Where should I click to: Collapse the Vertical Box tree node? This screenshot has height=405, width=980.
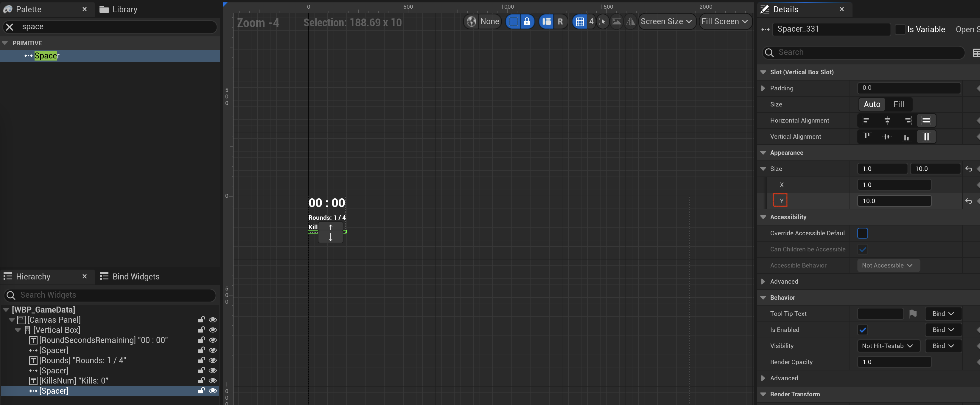click(x=18, y=330)
